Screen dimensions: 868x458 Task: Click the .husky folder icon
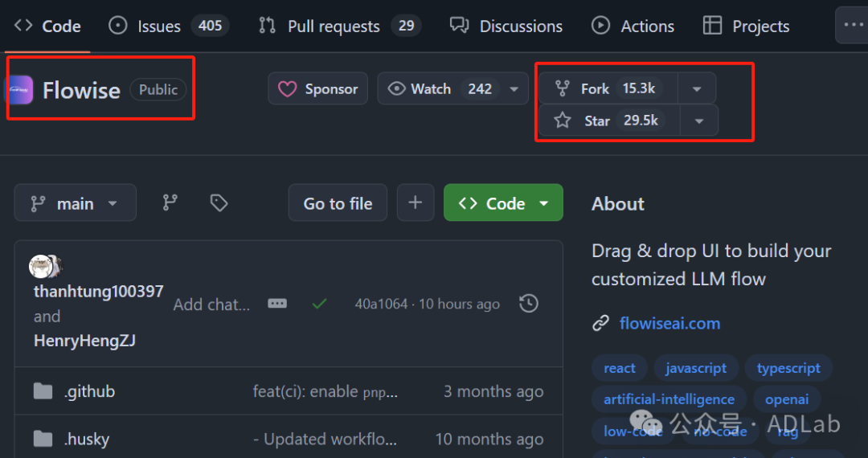43,440
